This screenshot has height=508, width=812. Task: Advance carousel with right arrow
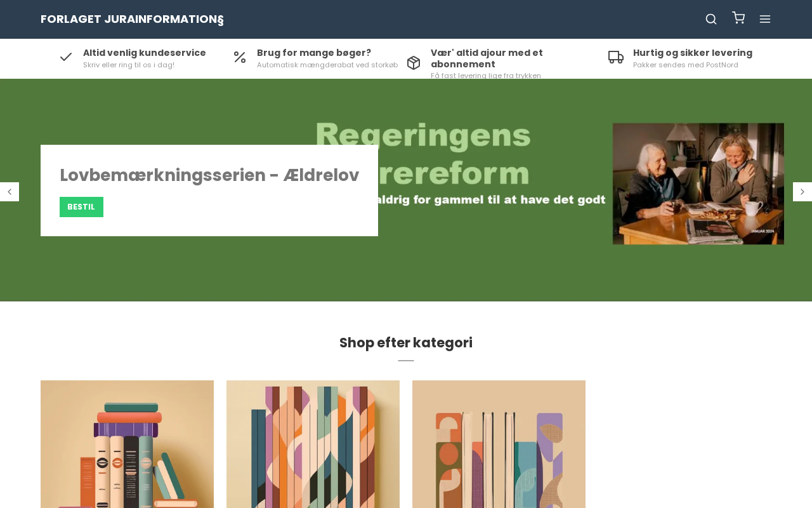[x=802, y=192]
